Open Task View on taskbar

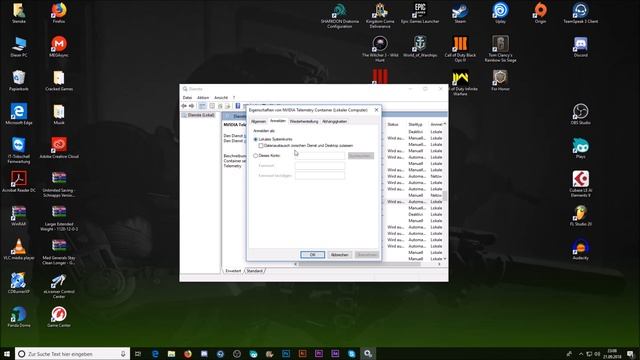(138, 354)
